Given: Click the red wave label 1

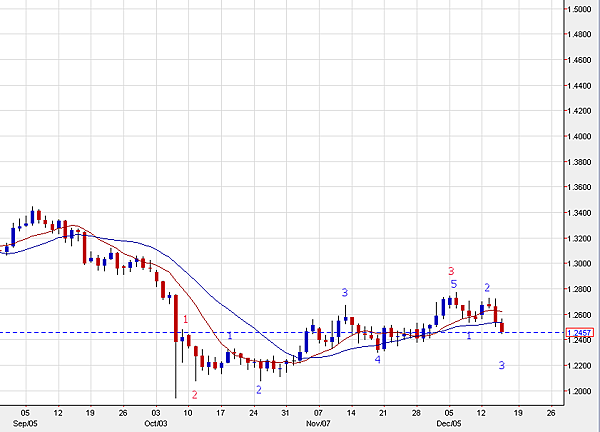Looking at the screenshot, I should (x=186, y=319).
